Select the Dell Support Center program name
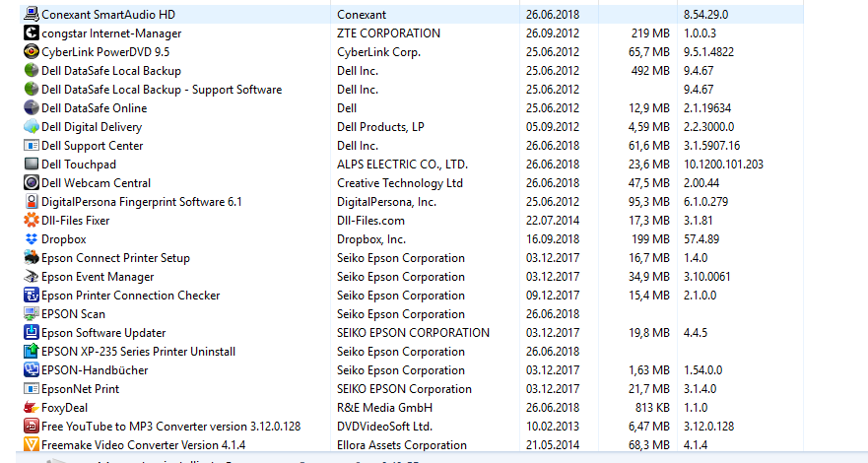Screen dimensions: 868x463 pos(92,146)
